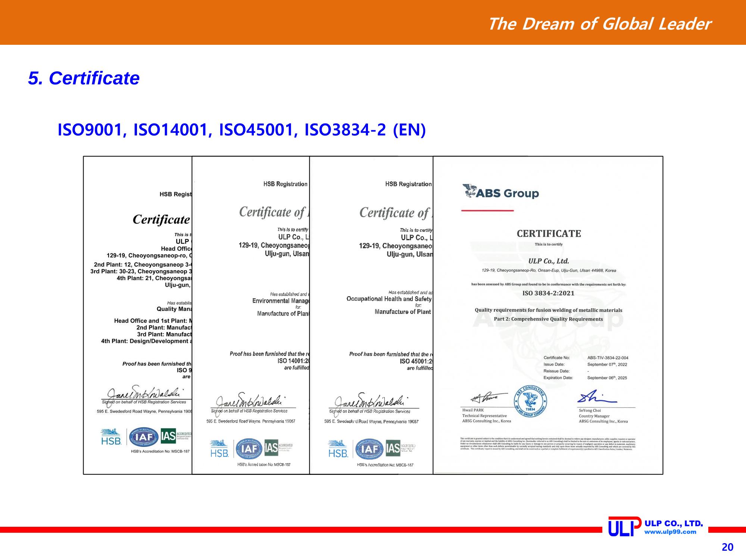Select the Environmental Management certificate image
The width and height of the screenshot is (746, 560).
251,315
